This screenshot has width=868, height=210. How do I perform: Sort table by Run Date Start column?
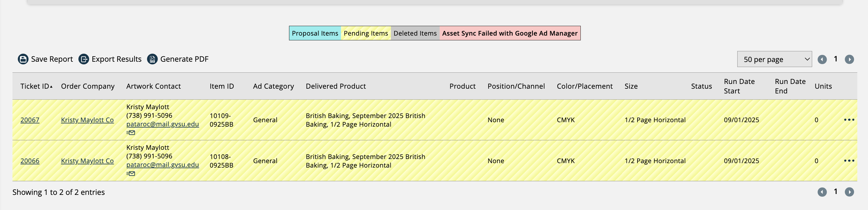click(739, 86)
